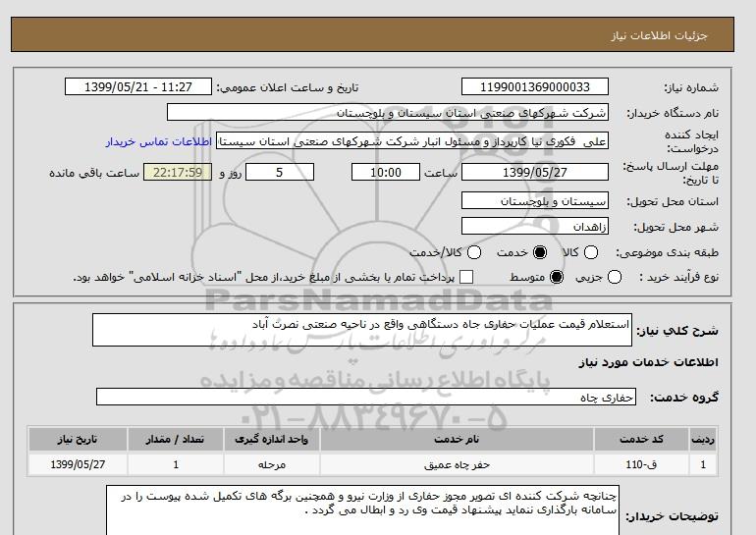Click the deadline hour field 10:00
Viewport: 756px width, 535px height.
(386, 172)
